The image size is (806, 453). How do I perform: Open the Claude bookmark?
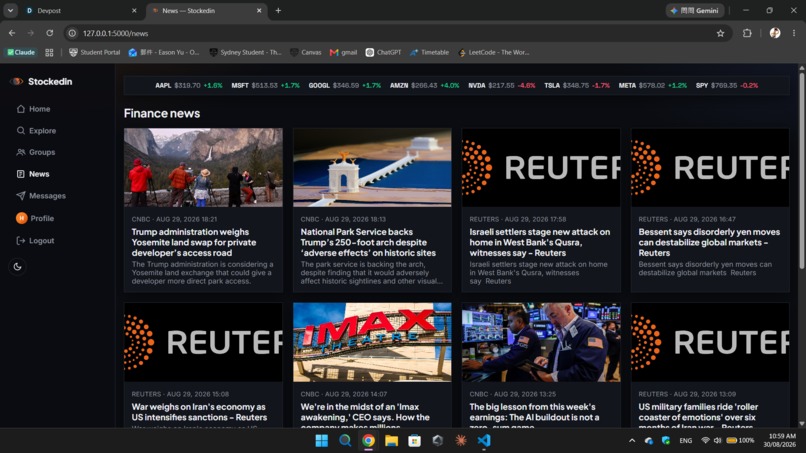click(21, 52)
